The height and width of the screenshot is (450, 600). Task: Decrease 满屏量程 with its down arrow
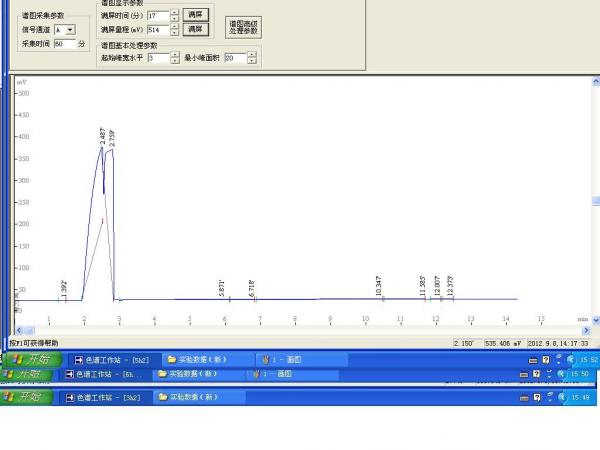click(x=174, y=33)
